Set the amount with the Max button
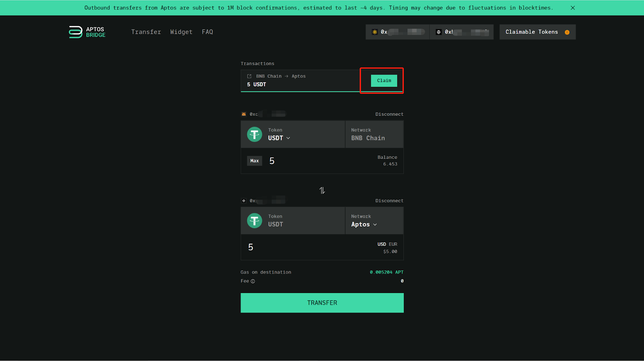The height and width of the screenshot is (361, 644). click(x=254, y=161)
